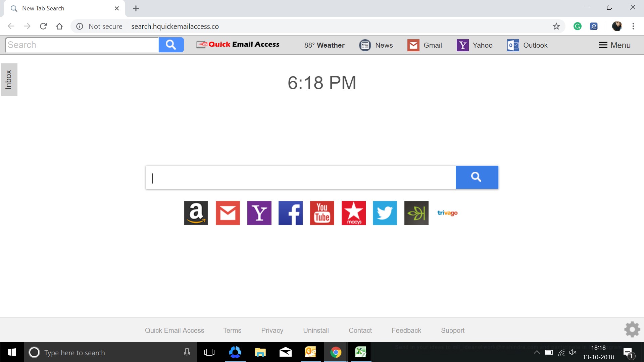Screen dimensions: 644x362
Task: Bookmark the page with the star icon
Action: click(x=556, y=26)
